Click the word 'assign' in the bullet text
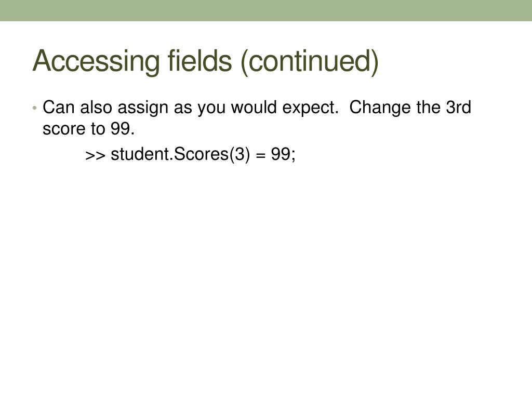 pos(142,109)
